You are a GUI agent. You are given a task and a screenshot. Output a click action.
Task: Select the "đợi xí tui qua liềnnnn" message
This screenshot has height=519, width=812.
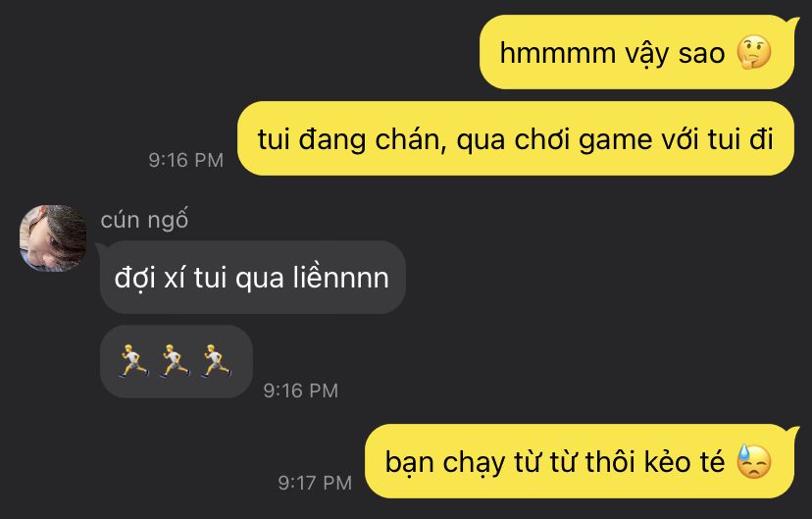point(252,277)
